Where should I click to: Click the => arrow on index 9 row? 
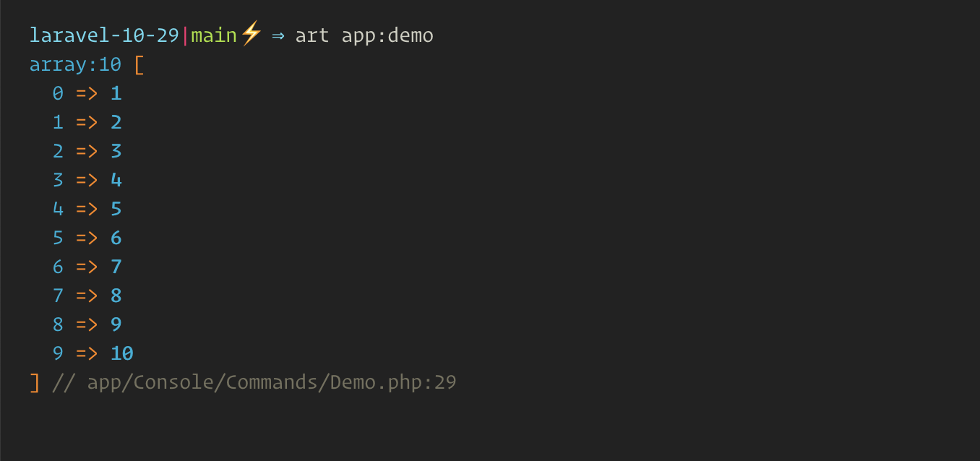pos(87,353)
